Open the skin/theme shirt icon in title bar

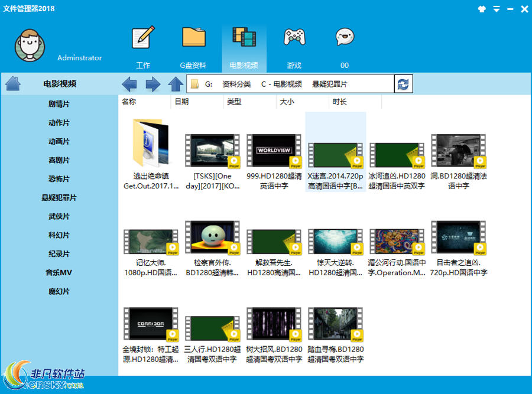(482, 9)
